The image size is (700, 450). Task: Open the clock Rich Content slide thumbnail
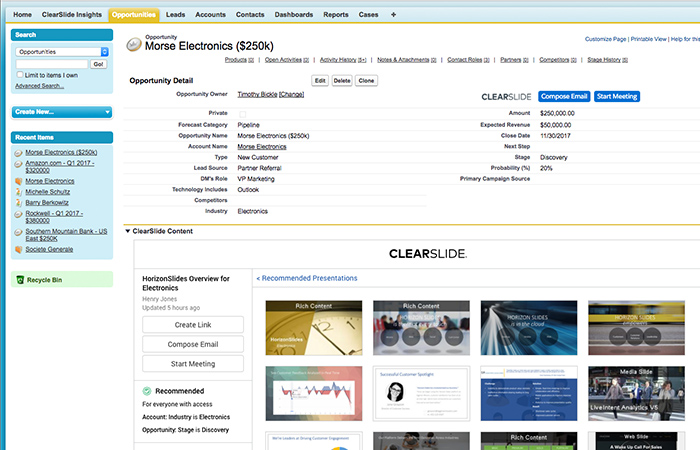click(x=314, y=328)
